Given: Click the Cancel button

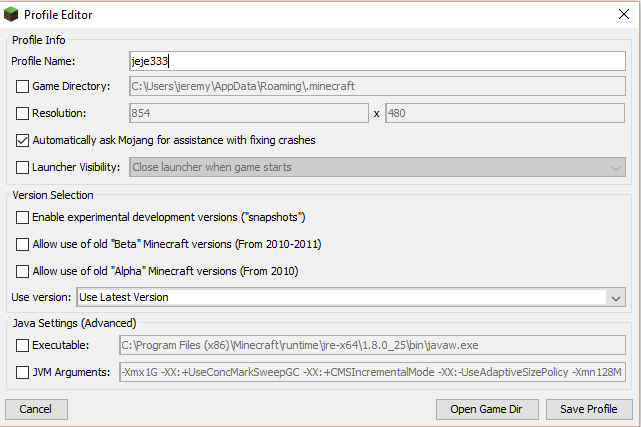Looking at the screenshot, I should (x=36, y=409).
